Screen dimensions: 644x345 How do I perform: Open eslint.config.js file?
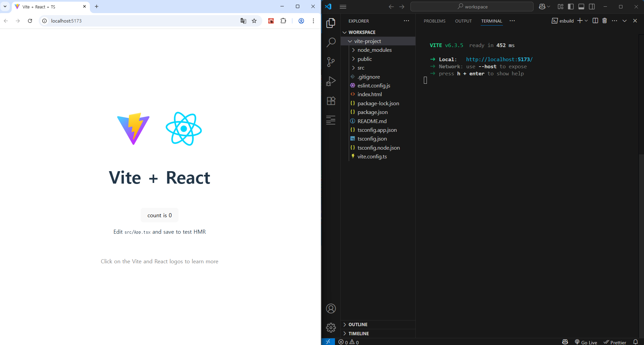click(378, 85)
